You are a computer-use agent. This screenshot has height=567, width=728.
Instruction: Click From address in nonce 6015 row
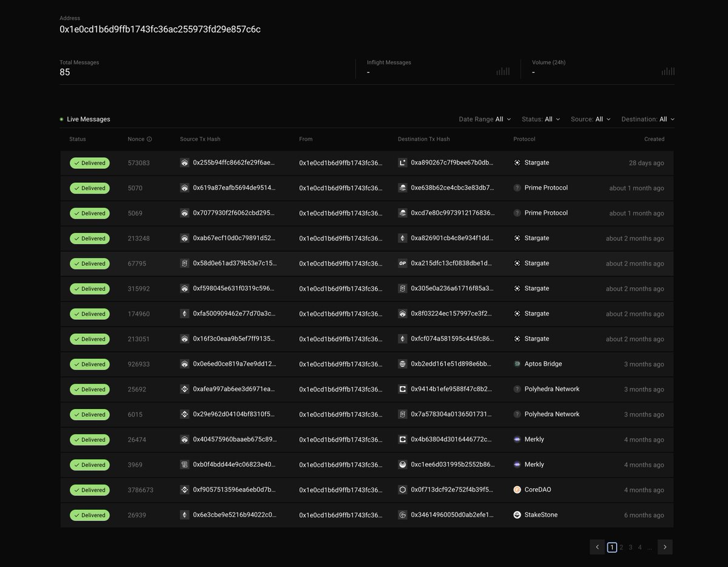341,414
